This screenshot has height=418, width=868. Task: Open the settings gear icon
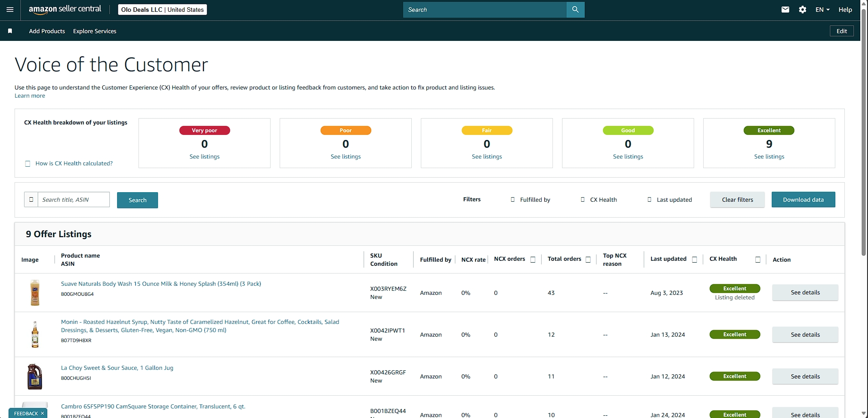click(x=803, y=10)
